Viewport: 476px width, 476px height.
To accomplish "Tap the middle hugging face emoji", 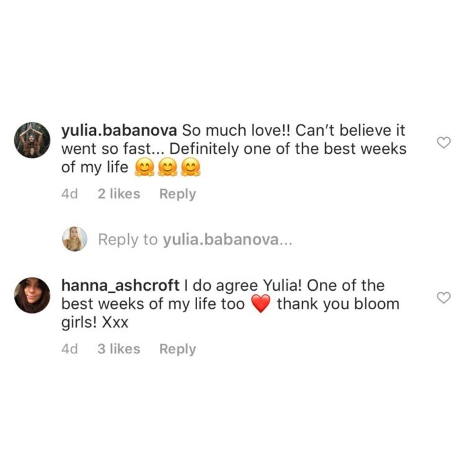I will click(167, 167).
